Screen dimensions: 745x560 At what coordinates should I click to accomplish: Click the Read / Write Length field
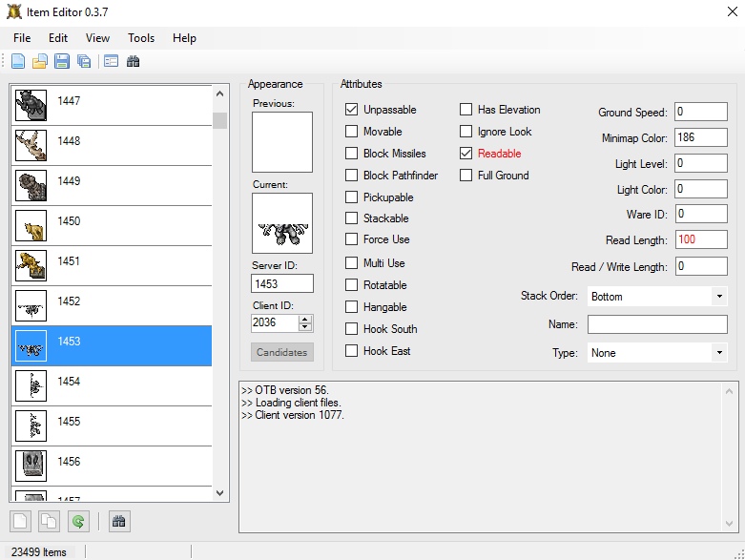pos(701,266)
